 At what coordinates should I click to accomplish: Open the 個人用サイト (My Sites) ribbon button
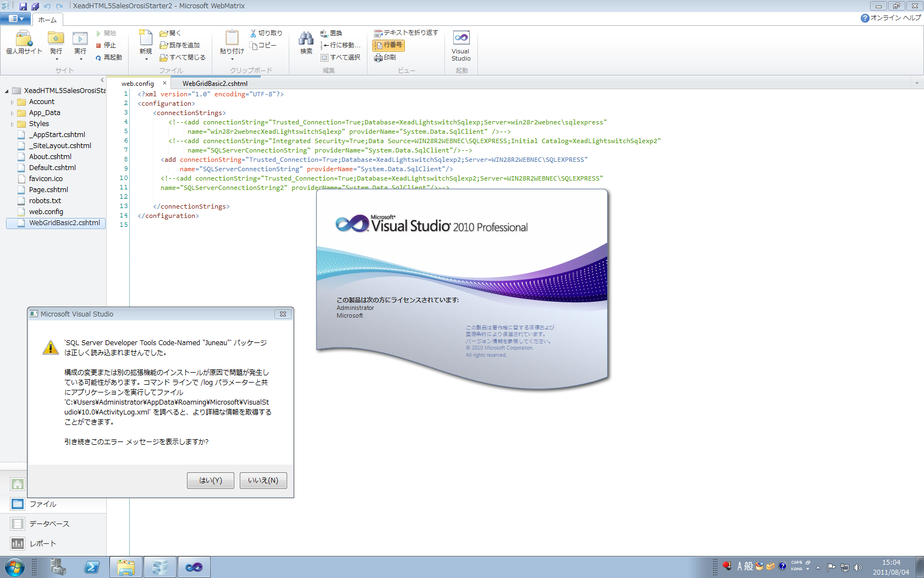24,43
